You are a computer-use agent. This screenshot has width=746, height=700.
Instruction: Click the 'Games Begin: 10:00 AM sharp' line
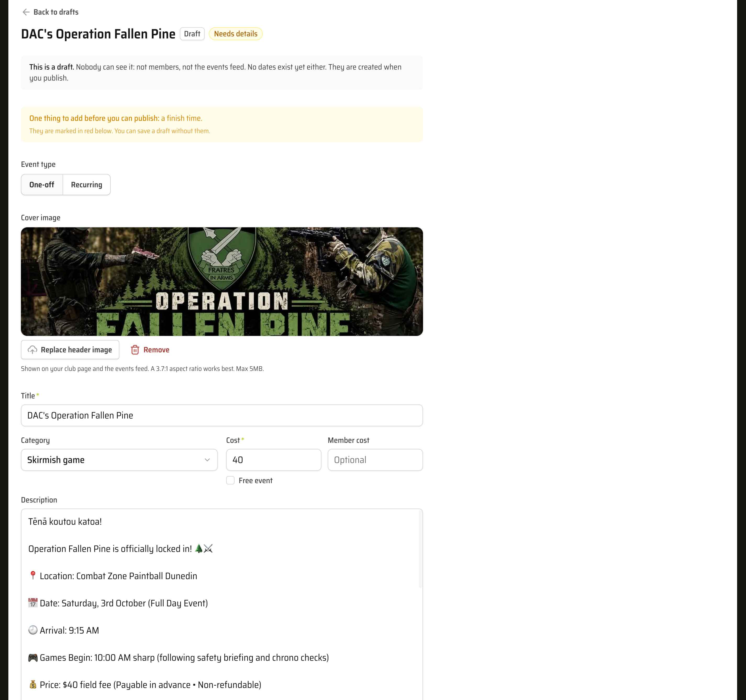coord(178,658)
